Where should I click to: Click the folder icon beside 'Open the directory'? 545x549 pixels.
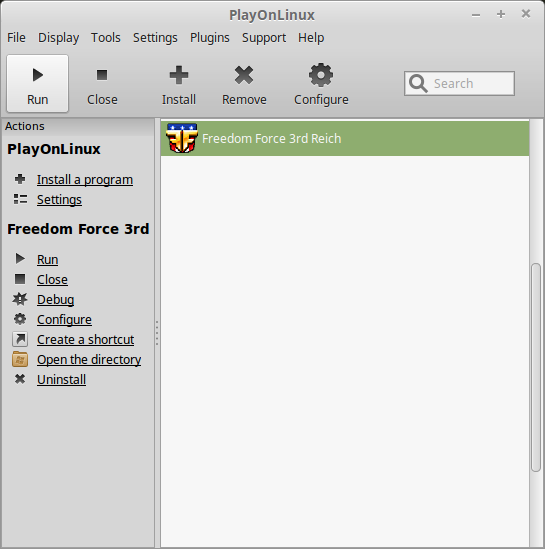click(x=20, y=359)
